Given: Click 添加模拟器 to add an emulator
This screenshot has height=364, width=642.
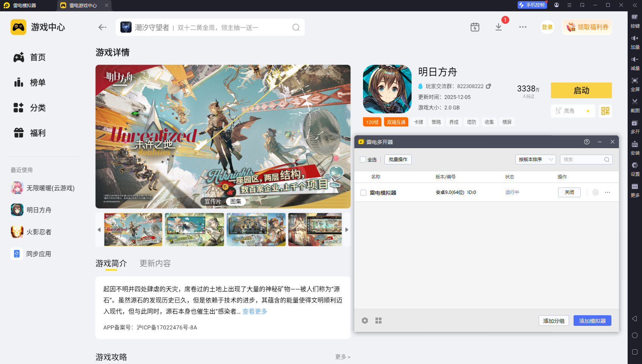Looking at the screenshot, I should pos(592,320).
